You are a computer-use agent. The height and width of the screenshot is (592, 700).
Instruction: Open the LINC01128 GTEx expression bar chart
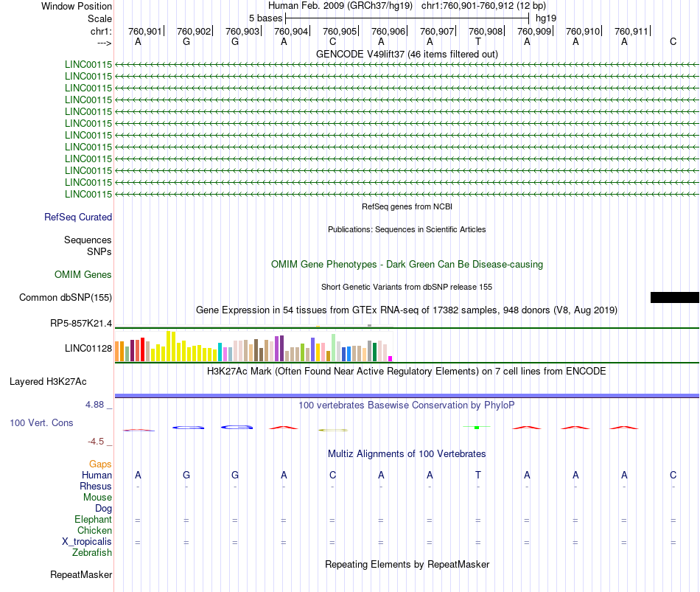click(253, 346)
